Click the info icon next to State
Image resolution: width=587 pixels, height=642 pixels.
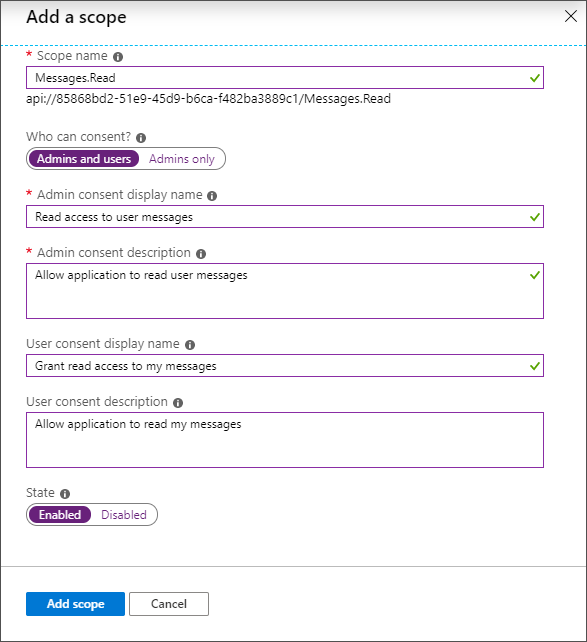coord(65,494)
